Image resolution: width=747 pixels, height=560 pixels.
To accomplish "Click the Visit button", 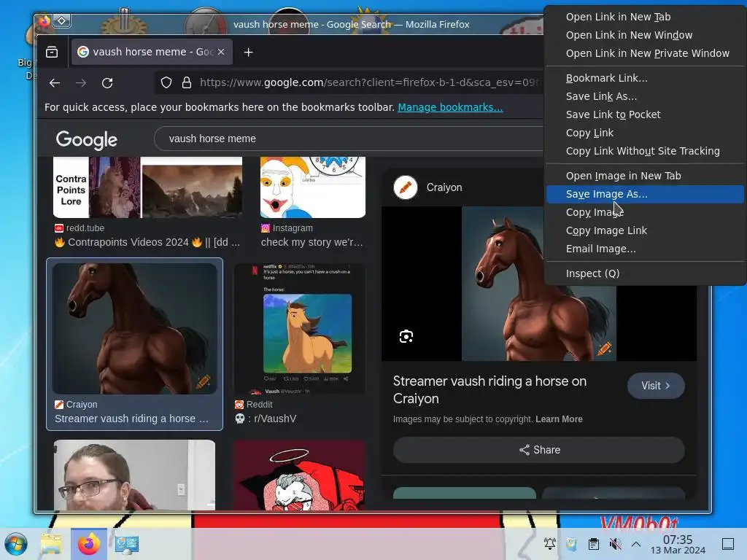I will (656, 386).
